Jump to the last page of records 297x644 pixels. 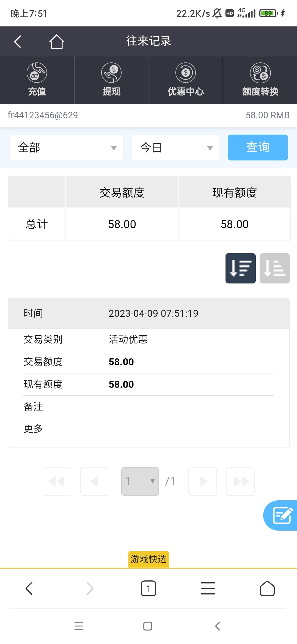point(240,481)
